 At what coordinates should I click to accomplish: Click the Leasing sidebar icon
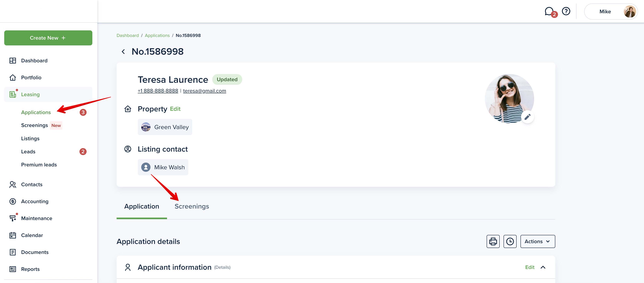[13, 94]
